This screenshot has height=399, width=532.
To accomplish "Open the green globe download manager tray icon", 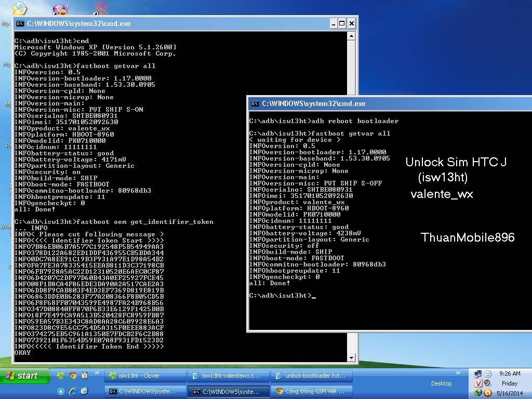I will coord(478,393).
